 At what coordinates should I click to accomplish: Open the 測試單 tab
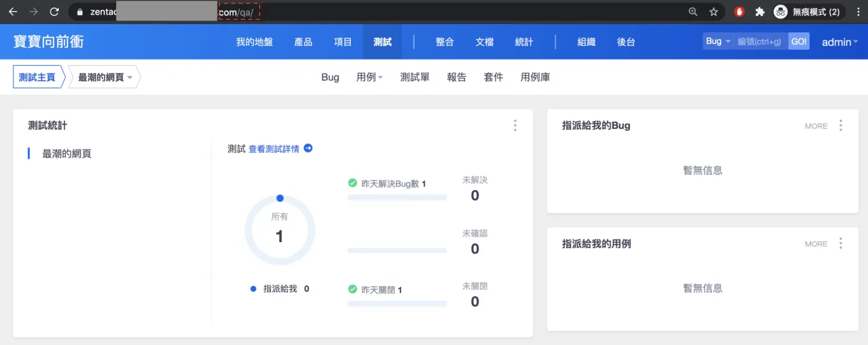[415, 78]
